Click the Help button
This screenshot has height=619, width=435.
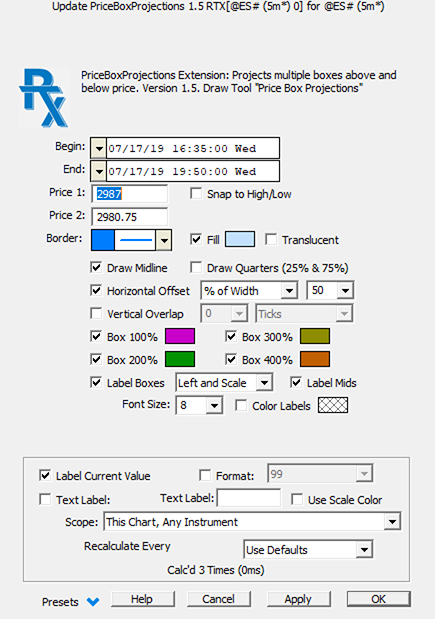click(x=142, y=599)
